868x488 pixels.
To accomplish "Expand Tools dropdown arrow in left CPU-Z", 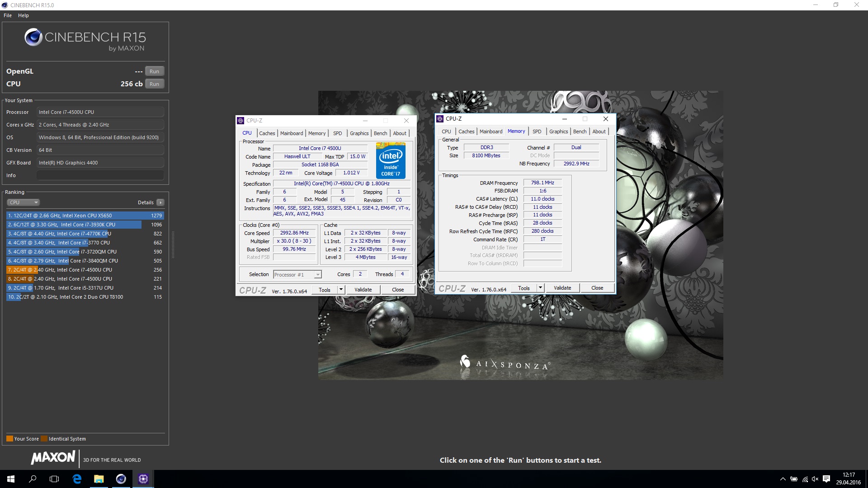I will 341,290.
